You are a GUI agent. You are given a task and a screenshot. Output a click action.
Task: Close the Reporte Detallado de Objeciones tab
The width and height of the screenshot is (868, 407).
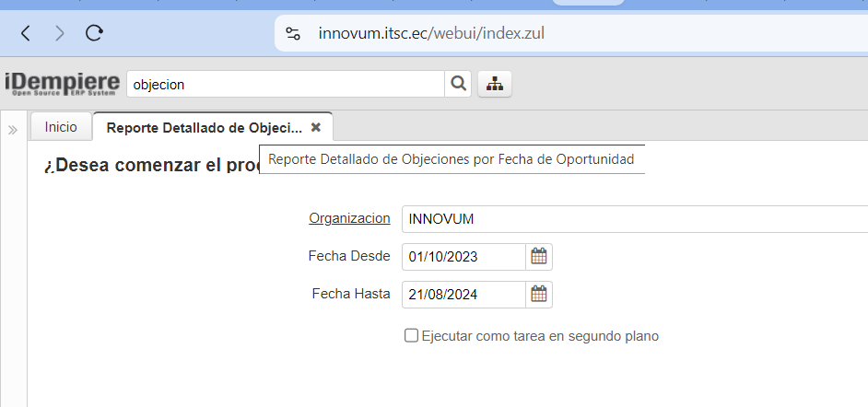click(316, 127)
